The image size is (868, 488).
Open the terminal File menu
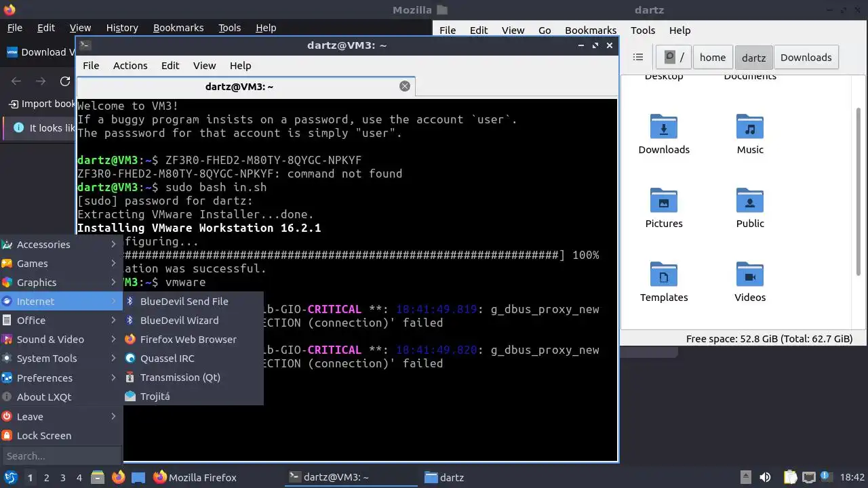pyautogui.click(x=91, y=66)
